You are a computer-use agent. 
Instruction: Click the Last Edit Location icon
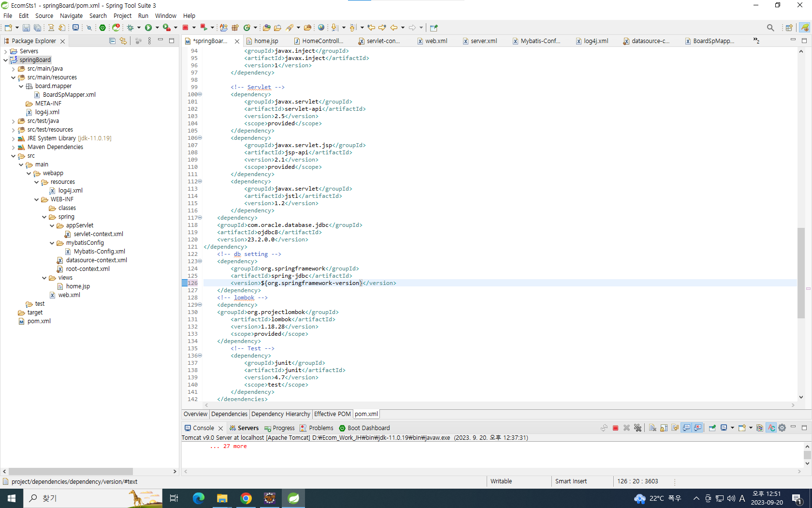click(x=371, y=28)
